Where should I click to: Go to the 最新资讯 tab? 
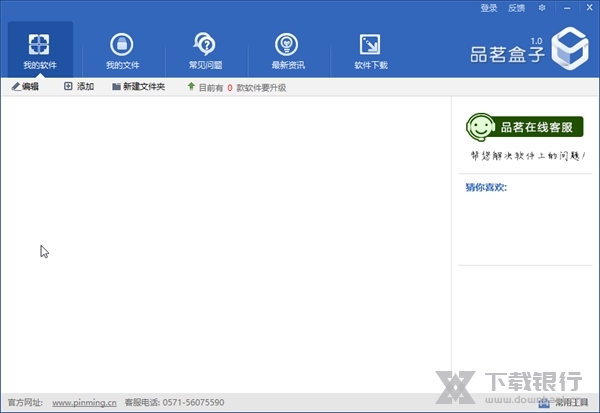[288, 50]
